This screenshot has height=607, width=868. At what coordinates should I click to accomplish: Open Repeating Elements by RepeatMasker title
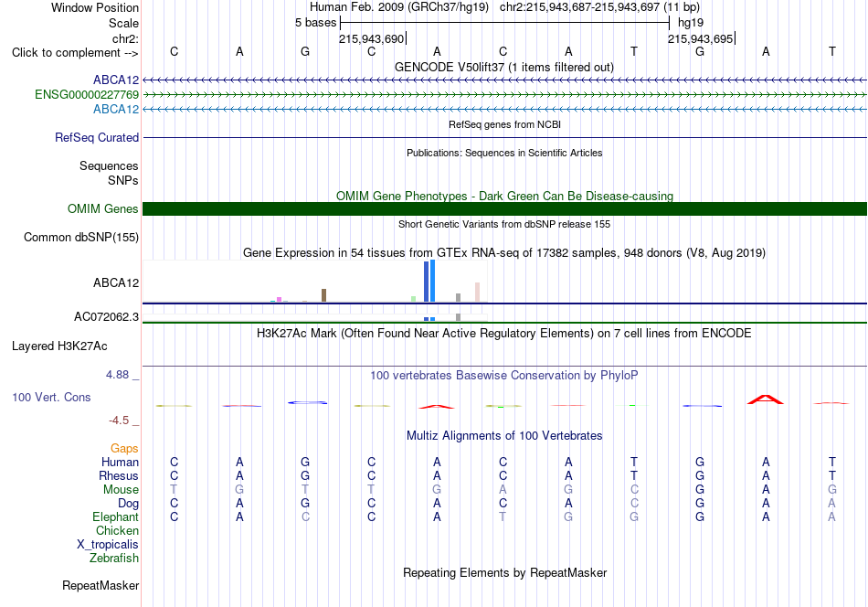tap(504, 572)
